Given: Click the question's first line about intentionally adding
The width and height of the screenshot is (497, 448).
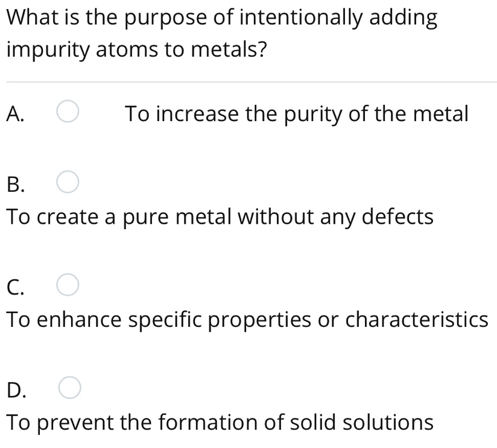Looking at the screenshot, I should click(x=222, y=18).
